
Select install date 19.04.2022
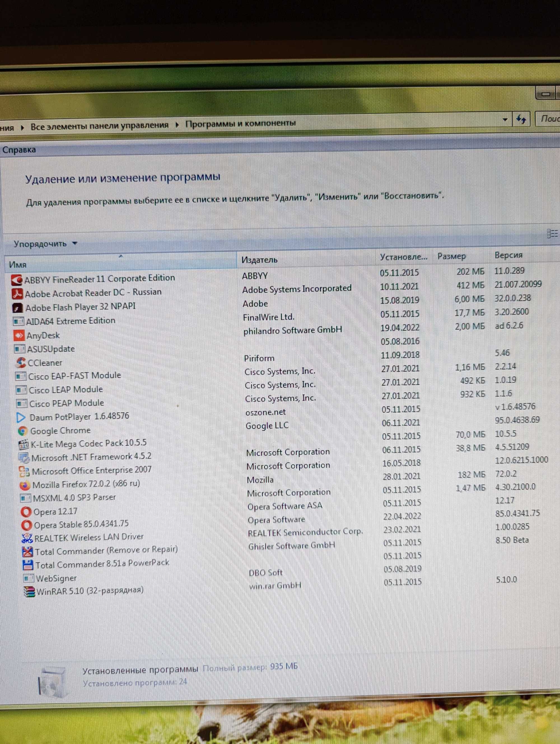(x=400, y=328)
